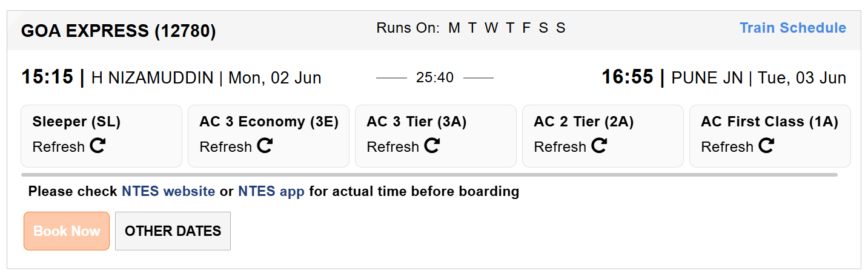The width and height of the screenshot is (868, 277).
Task: Click the 15:15 departure time
Action: point(47,77)
